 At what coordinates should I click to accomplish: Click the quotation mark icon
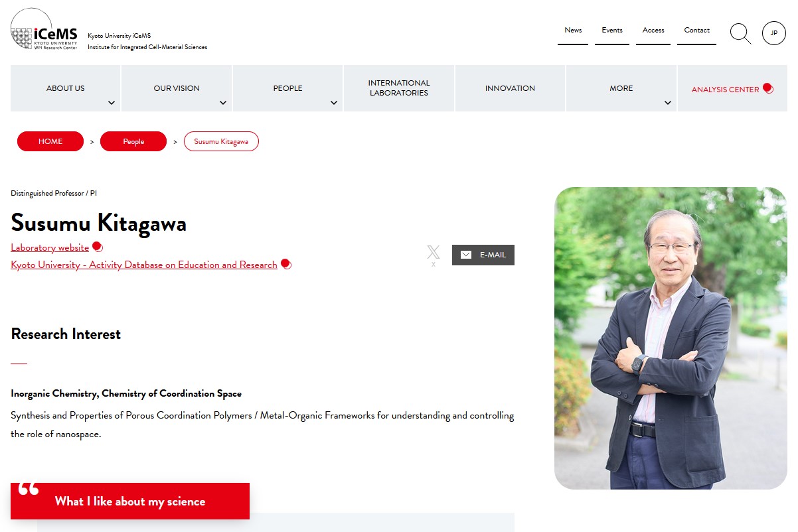tap(29, 489)
